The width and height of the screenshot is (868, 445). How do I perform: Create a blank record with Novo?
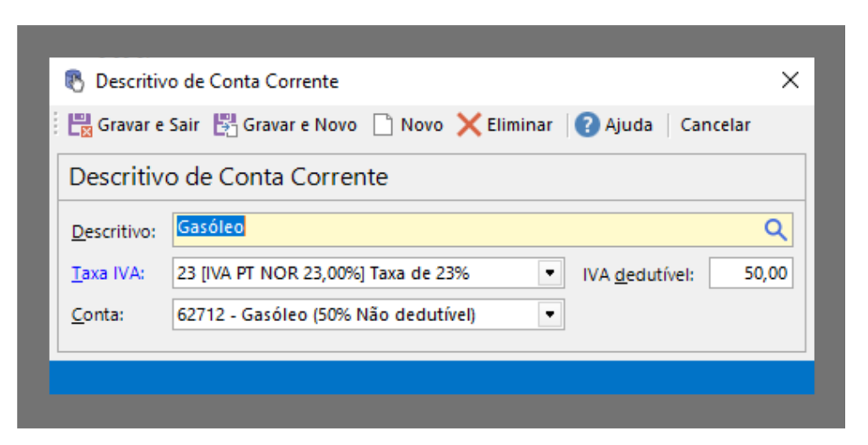pos(409,125)
